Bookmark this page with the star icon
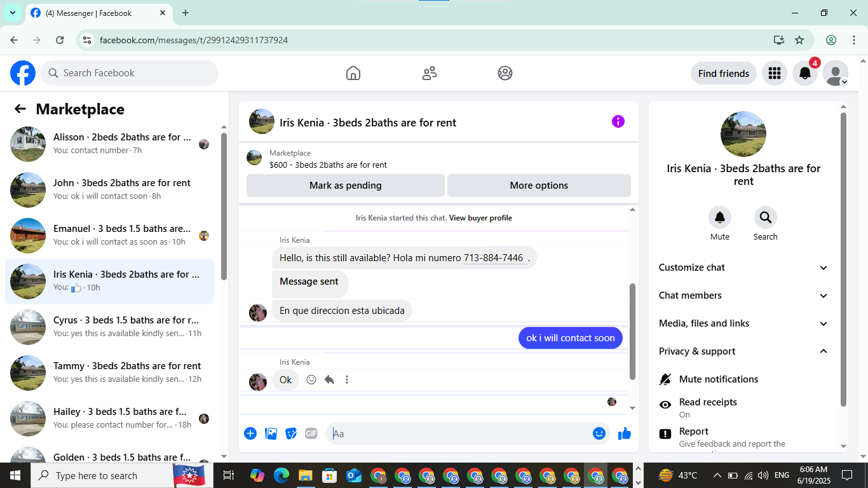Screen dimensions: 868x488 pyautogui.click(x=799, y=40)
